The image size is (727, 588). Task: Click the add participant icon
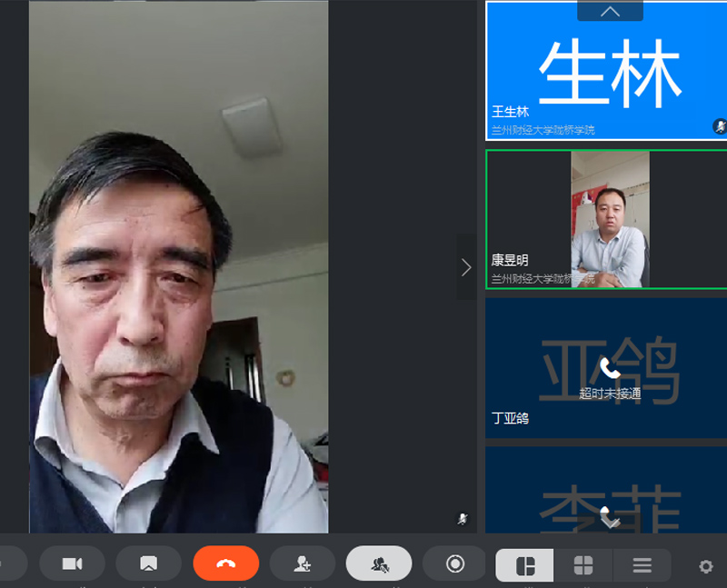pos(303,564)
